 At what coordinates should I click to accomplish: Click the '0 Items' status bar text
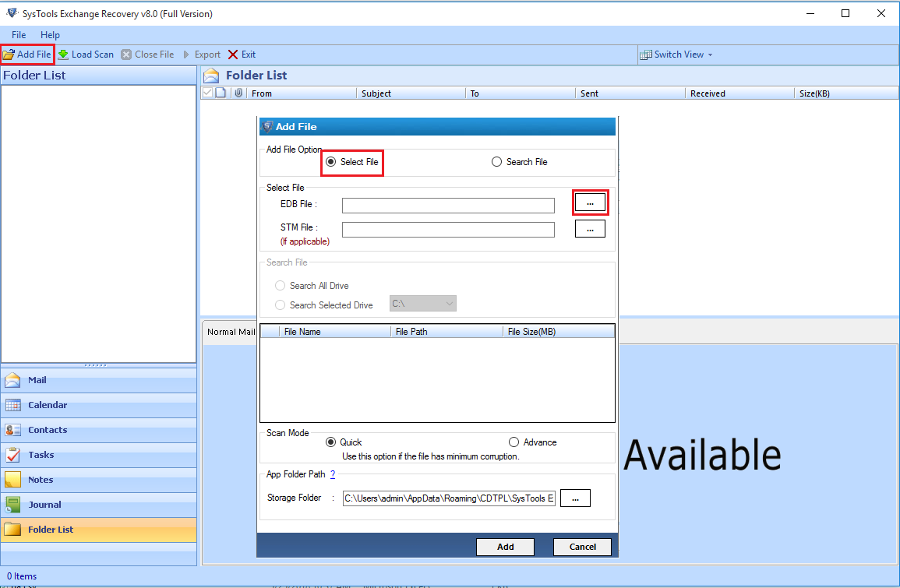click(22, 576)
